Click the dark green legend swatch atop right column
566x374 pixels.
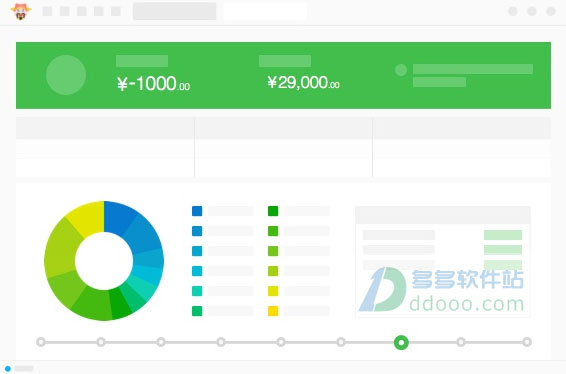(x=273, y=211)
